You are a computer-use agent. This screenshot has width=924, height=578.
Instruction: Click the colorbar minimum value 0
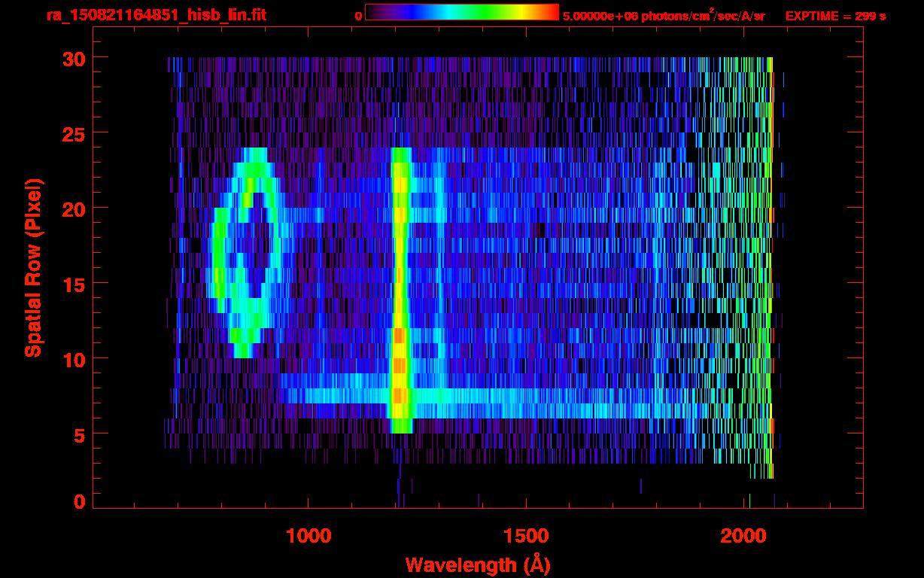click(359, 16)
